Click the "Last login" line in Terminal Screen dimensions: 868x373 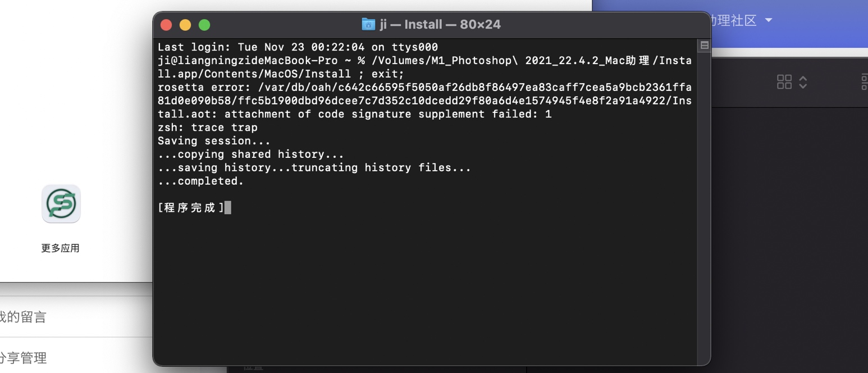298,47
